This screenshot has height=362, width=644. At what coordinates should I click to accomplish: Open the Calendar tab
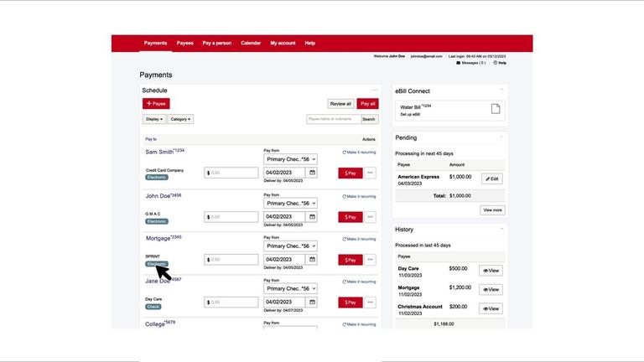251,43
